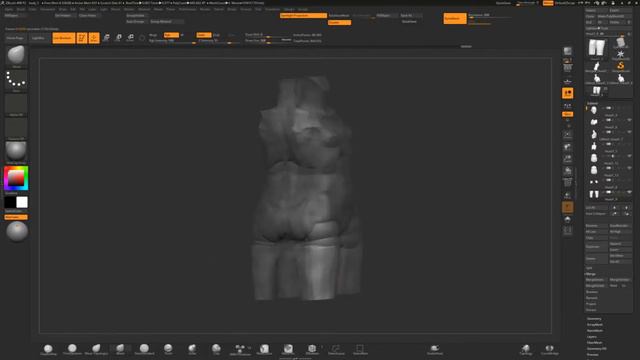Toggle Edit mode icon
Viewport: 640px width, 360px height.
click(82, 38)
